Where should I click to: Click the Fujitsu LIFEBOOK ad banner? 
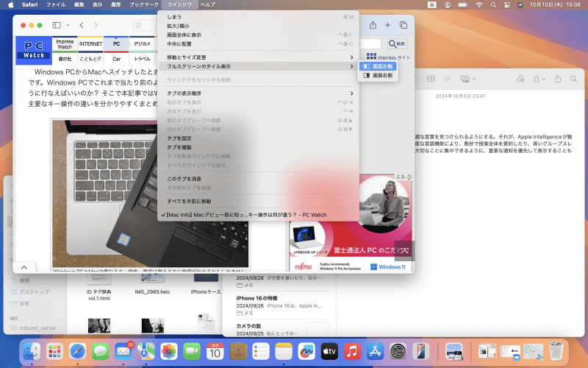click(x=351, y=222)
